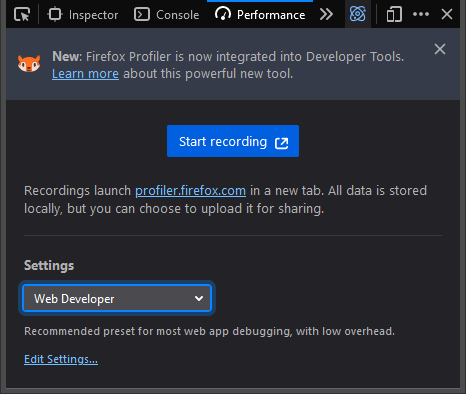Dismiss the Firefox Profiler notice
Image resolution: width=466 pixels, height=394 pixels.
click(x=440, y=49)
